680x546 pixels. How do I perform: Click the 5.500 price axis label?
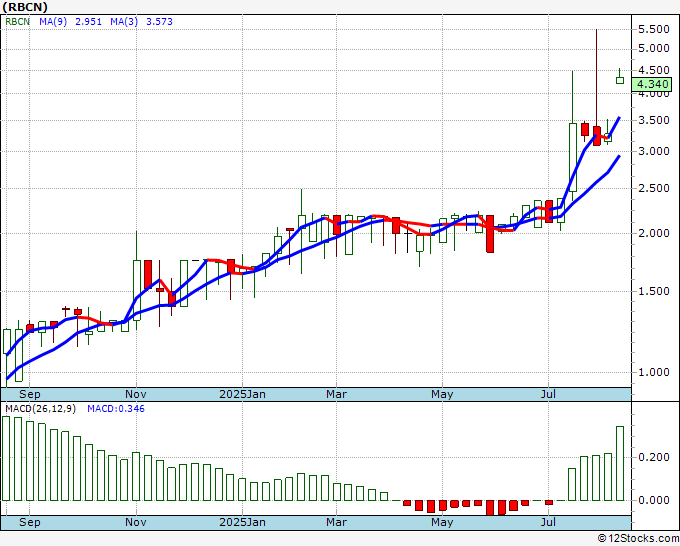pos(654,29)
